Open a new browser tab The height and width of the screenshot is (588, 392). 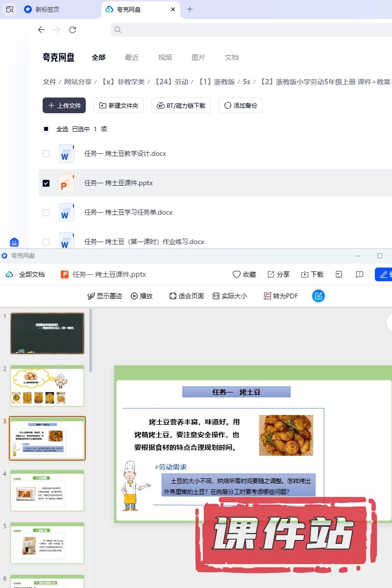click(190, 9)
